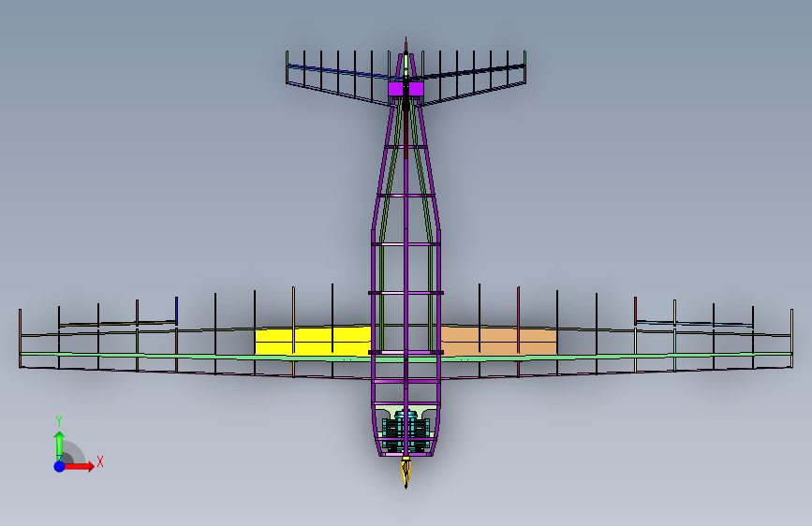Select the yellow wing skin panel
Screen dimensions: 812x526
[x=314, y=341]
